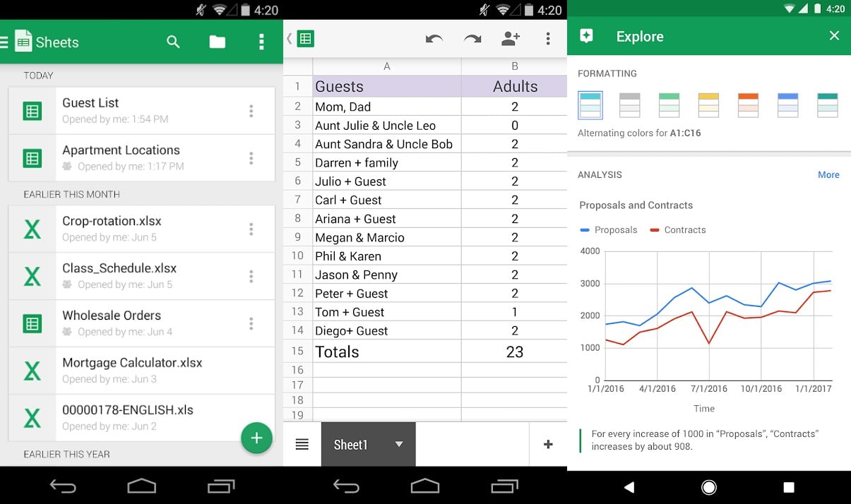Tap Android recents square under Explore panel

pos(789,487)
